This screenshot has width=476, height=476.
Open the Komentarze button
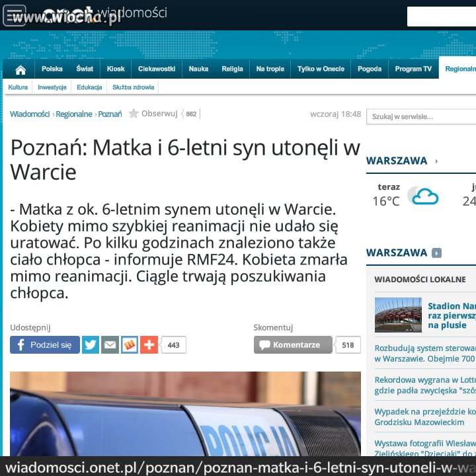point(293,344)
